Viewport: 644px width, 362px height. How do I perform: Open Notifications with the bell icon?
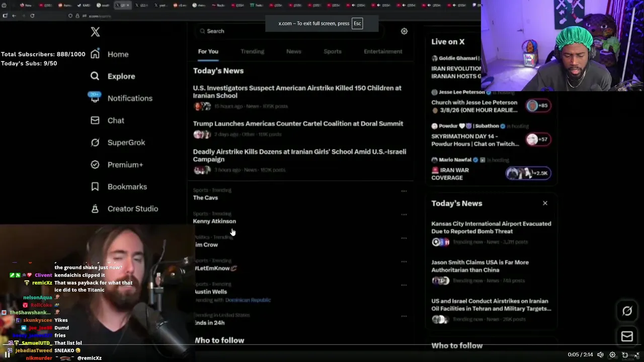pos(121,98)
